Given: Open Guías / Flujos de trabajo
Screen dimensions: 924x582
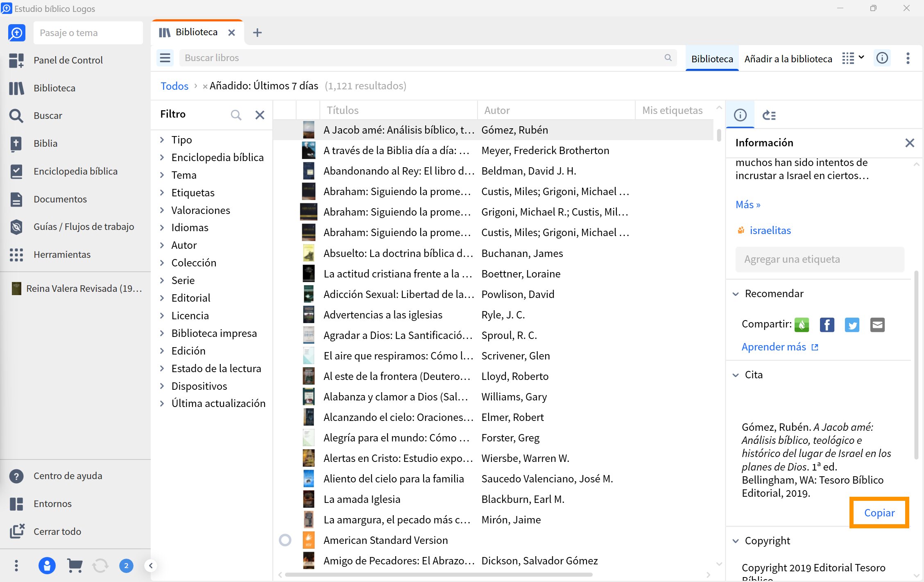Looking at the screenshot, I should click(x=72, y=227).
